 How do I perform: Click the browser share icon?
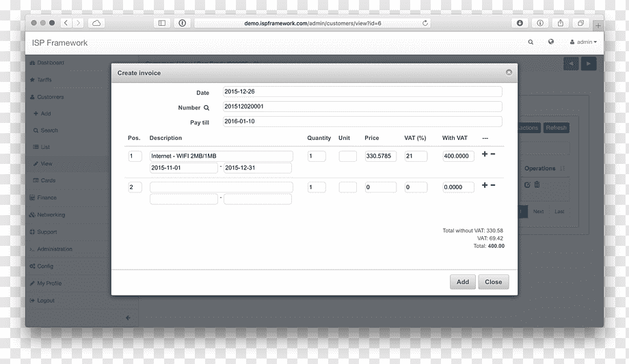[561, 23]
